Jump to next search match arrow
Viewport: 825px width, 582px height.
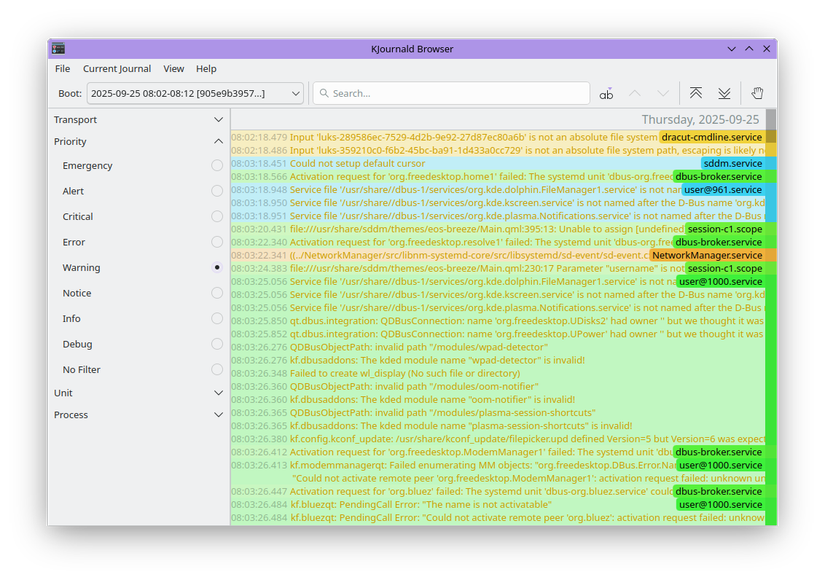(663, 92)
